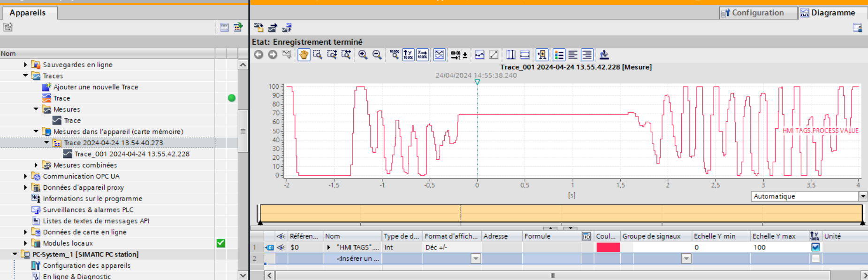Toggle the signal visibility icon in row 1
868x280 pixels.
(x=281, y=247)
